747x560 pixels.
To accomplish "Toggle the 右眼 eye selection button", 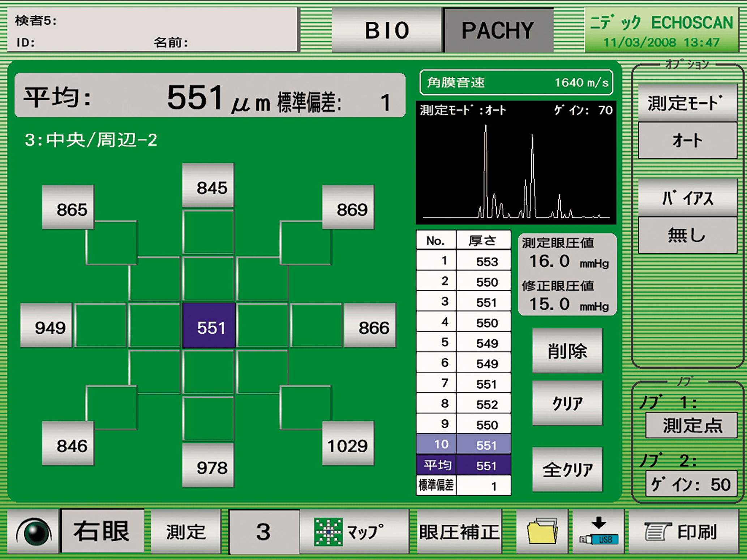I will (x=102, y=531).
